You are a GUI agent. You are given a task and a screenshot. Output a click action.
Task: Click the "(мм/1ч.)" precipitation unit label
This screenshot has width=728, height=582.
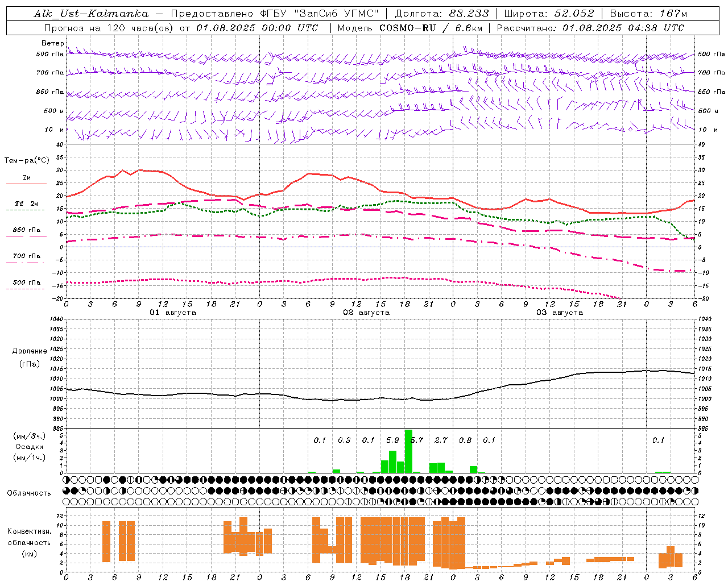(x=30, y=458)
